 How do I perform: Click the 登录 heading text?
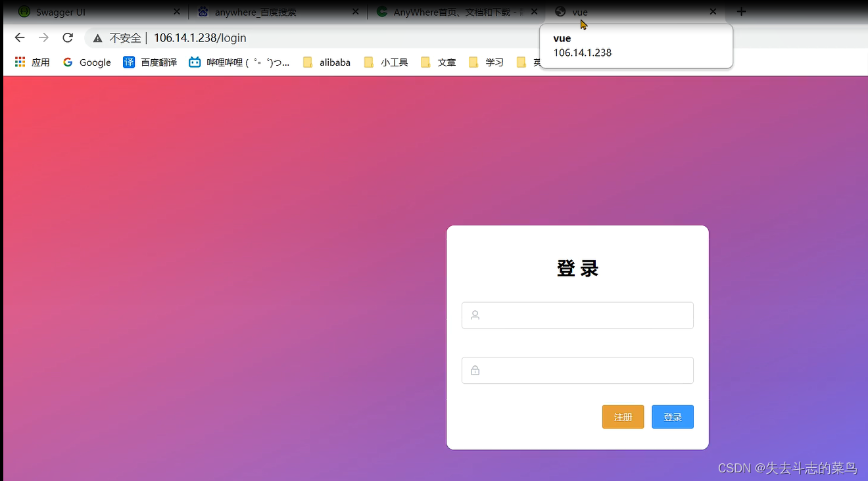point(577,269)
